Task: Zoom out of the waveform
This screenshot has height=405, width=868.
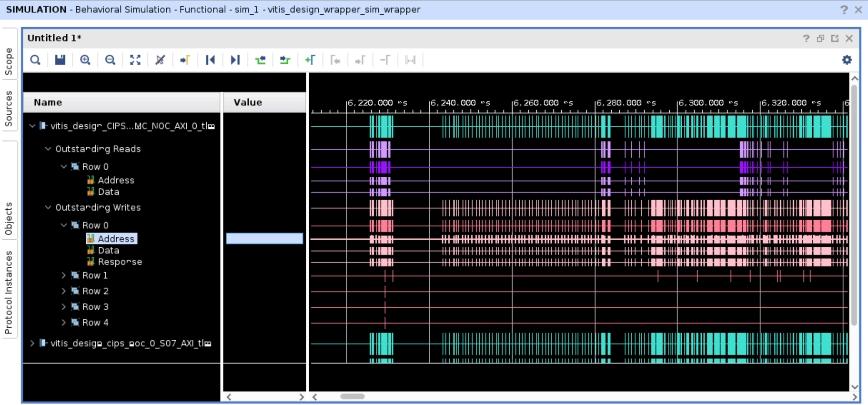Action: coord(110,60)
